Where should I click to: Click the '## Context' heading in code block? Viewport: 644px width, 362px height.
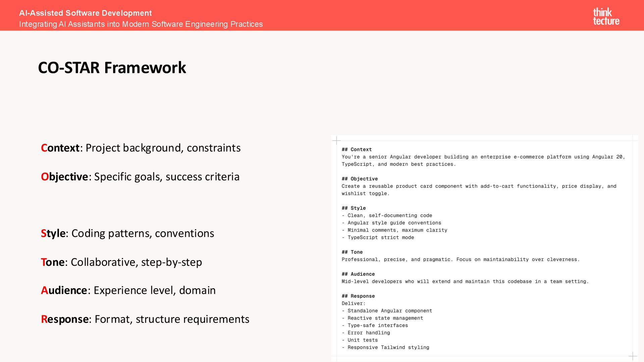point(357,149)
